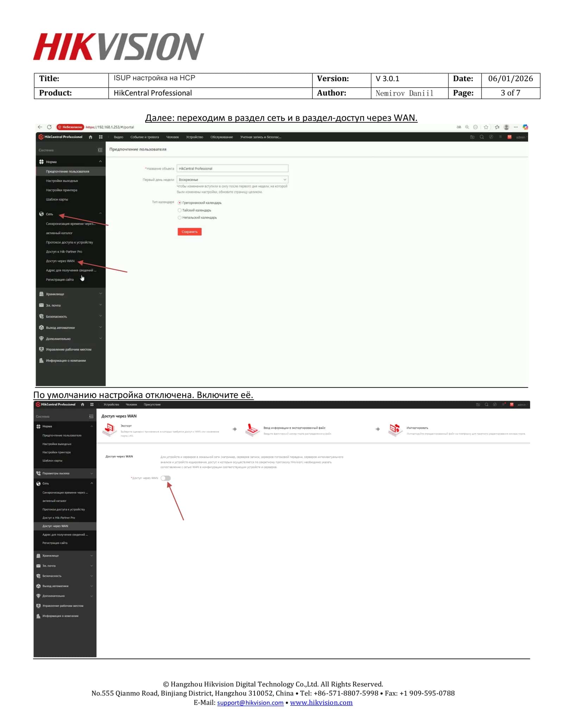Click the home icon in lower screenshot navbar
Viewport: 563px width, 728px height.
tap(83, 404)
